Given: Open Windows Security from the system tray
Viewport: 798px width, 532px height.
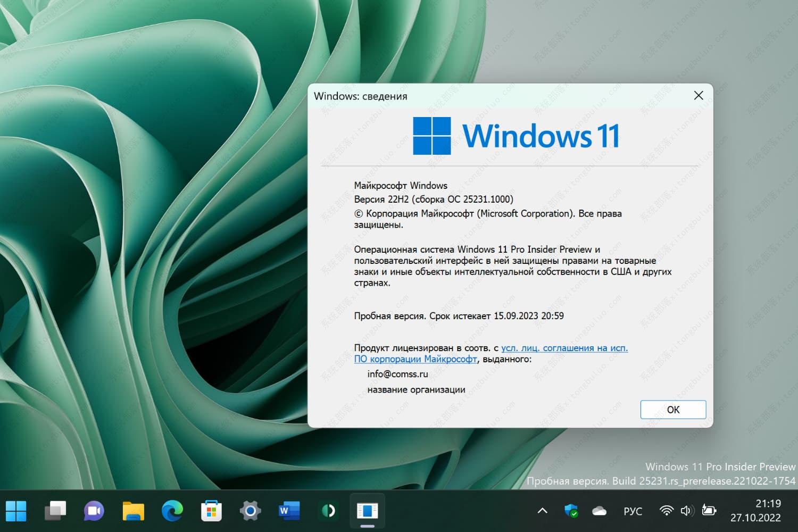Looking at the screenshot, I should tap(571, 510).
